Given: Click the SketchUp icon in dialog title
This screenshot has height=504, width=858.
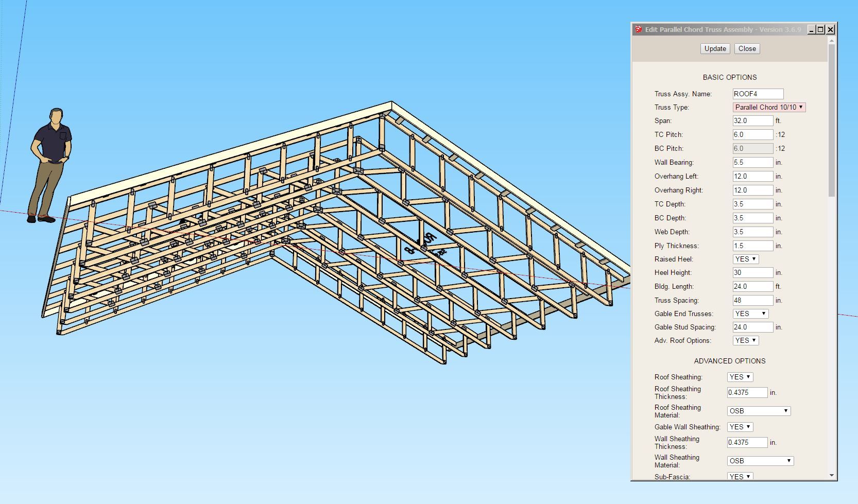Looking at the screenshot, I should click(639, 29).
